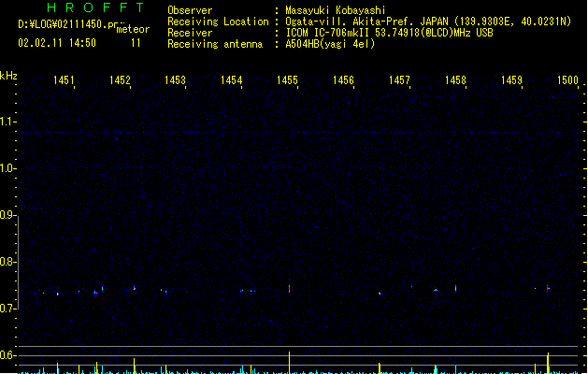Click the 1459 time axis label

tap(511, 80)
